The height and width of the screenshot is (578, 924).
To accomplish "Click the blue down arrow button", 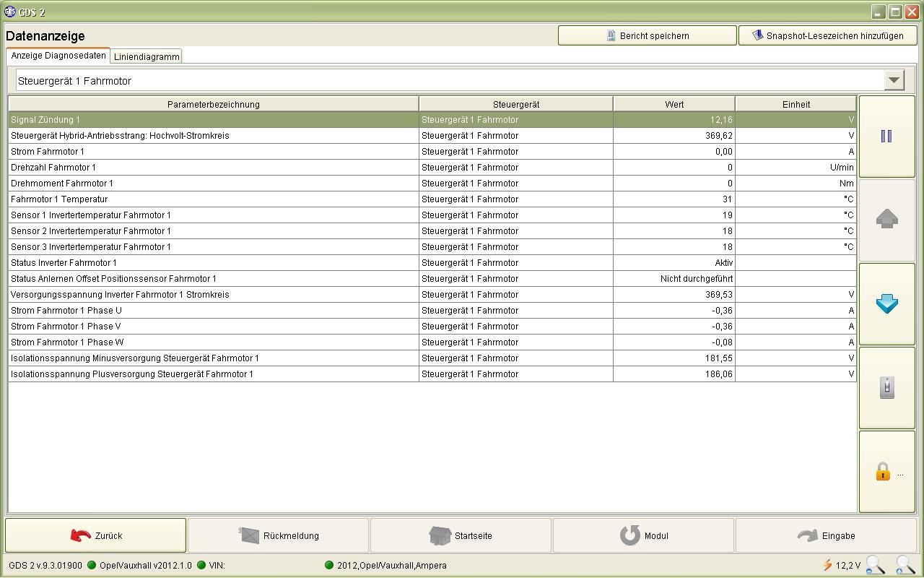I will click(x=886, y=303).
